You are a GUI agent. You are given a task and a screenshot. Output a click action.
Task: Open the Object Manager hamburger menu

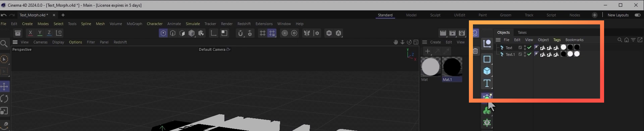click(498, 40)
